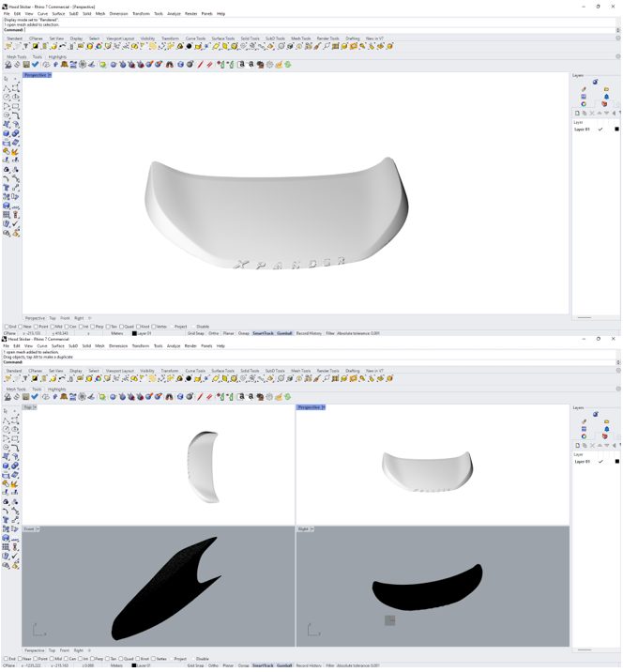This screenshot has height=672, width=623.
Task: Click color wheel icon in lower window's top toolbar
Action: pyautogui.click(x=99, y=378)
